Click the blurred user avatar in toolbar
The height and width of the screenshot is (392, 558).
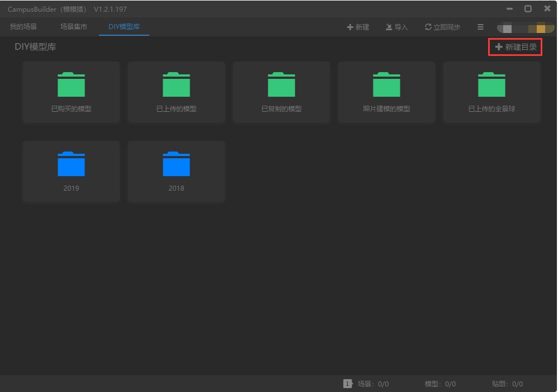(x=526, y=28)
